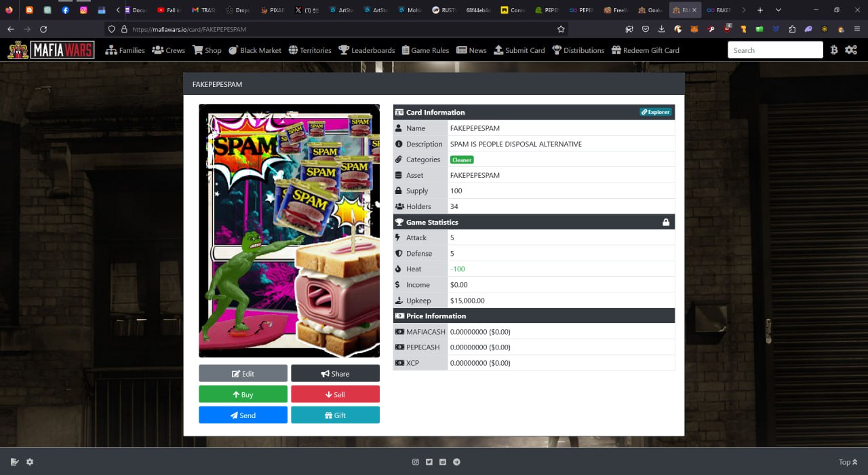
Task: Open the Instagram icon in footer
Action: click(416, 462)
